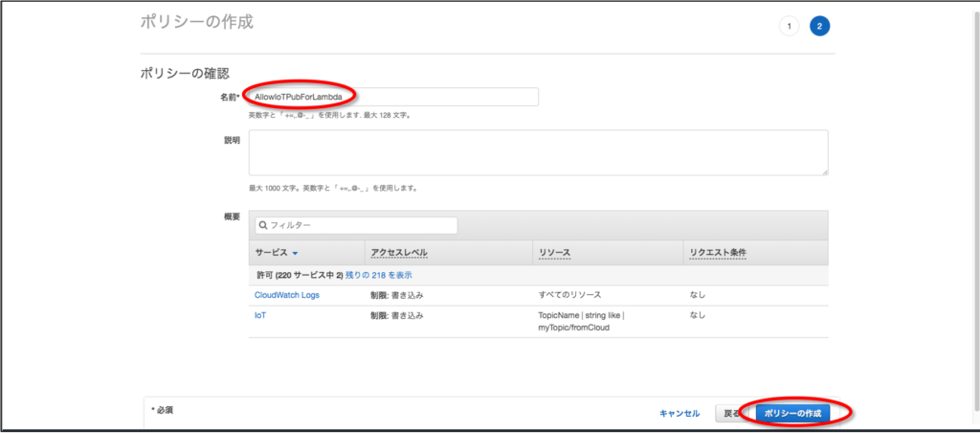This screenshot has width=980, height=433.
Task: Select the step 2 circle indicator
Action: [x=819, y=26]
